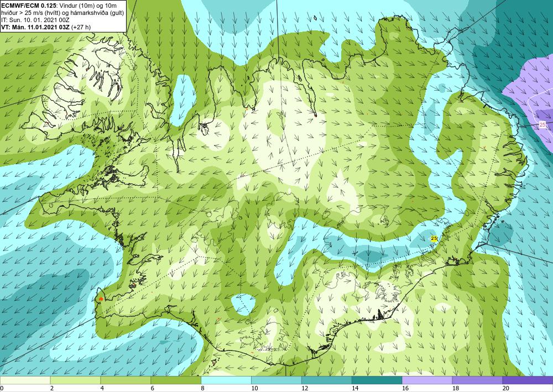Pick the light green 2–4 m/s legend swatch
This screenshot has width=553, height=392.
(x=75, y=380)
